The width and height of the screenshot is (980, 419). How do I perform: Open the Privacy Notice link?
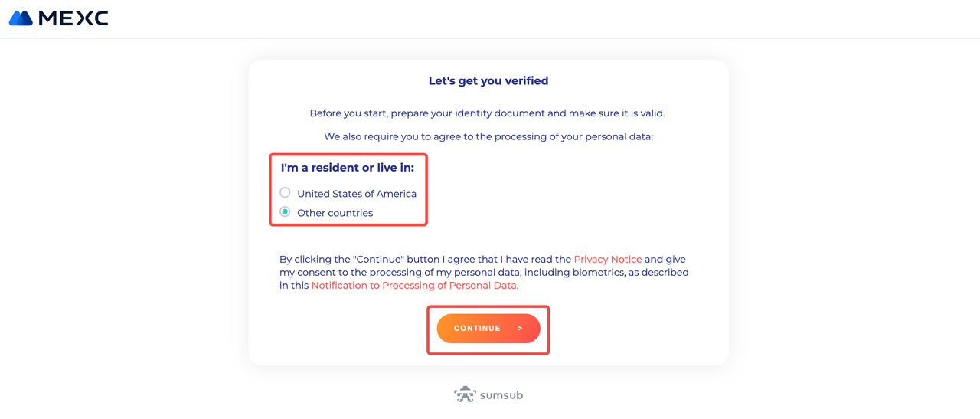click(608, 260)
